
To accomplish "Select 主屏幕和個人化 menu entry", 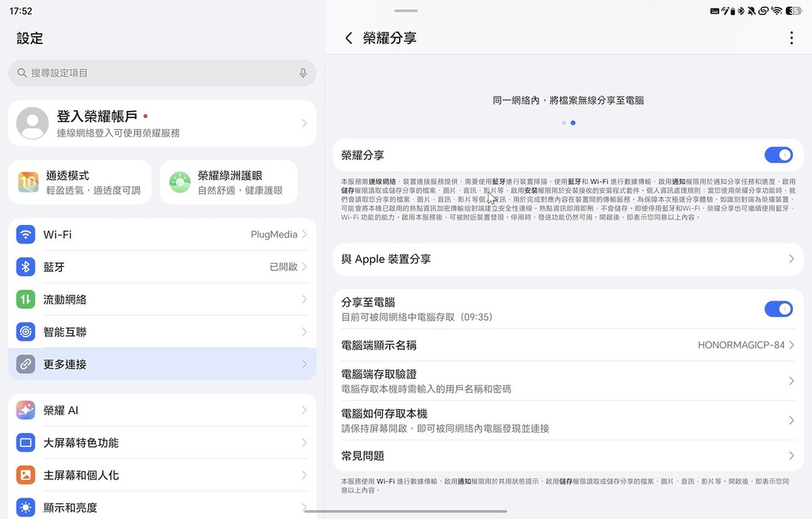I will (x=162, y=475).
